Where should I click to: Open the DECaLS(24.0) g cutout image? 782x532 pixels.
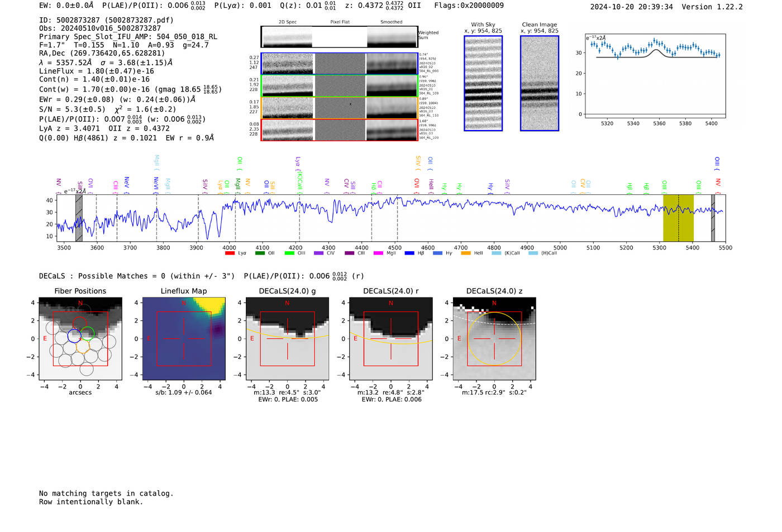(287, 339)
